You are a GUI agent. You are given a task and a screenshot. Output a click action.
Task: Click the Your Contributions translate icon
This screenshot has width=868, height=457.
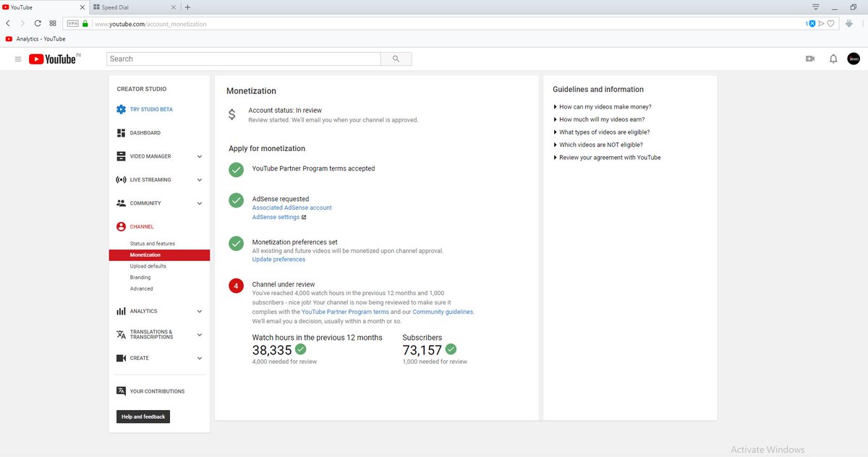pos(121,391)
